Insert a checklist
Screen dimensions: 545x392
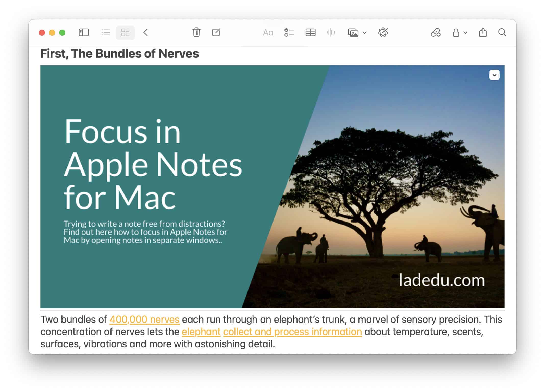click(289, 32)
